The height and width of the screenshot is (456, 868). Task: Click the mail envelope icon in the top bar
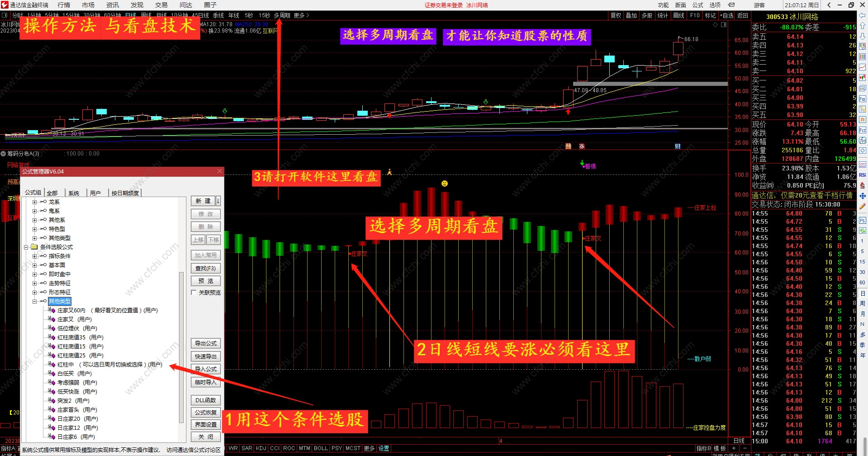(x=731, y=5)
